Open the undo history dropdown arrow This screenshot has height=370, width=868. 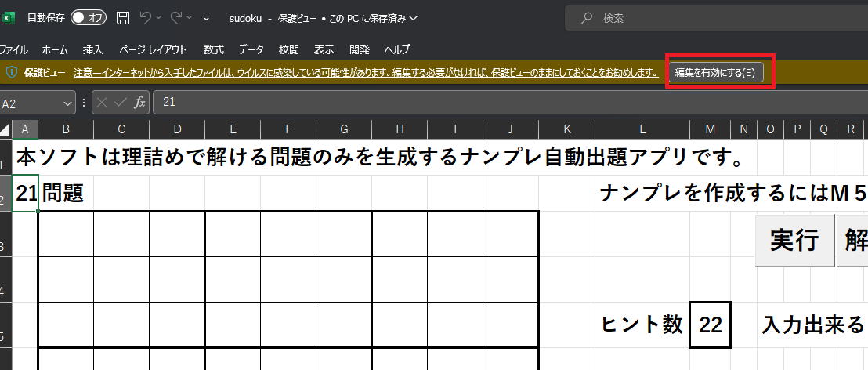[x=159, y=17]
